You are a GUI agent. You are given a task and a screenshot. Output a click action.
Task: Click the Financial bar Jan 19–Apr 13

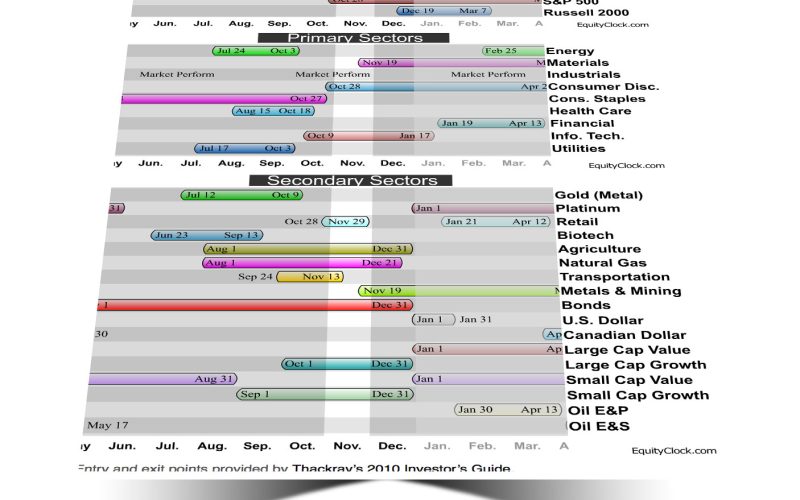(x=490, y=123)
